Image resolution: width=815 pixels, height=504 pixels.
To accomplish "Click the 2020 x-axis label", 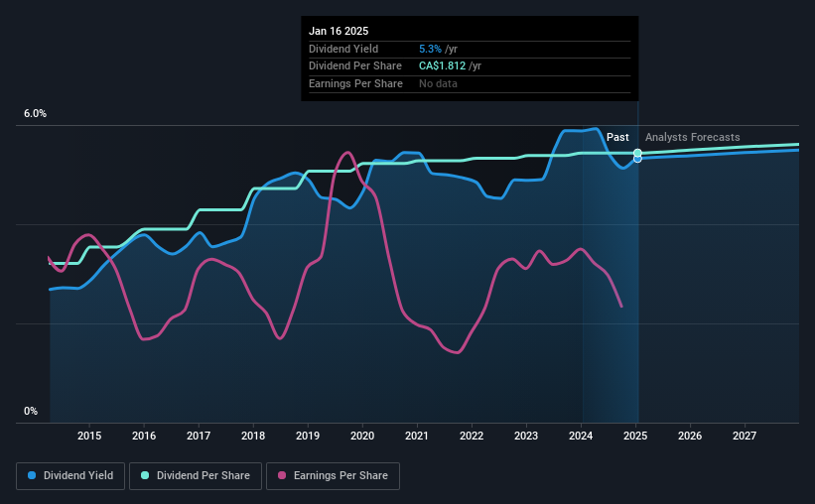I will click(361, 436).
